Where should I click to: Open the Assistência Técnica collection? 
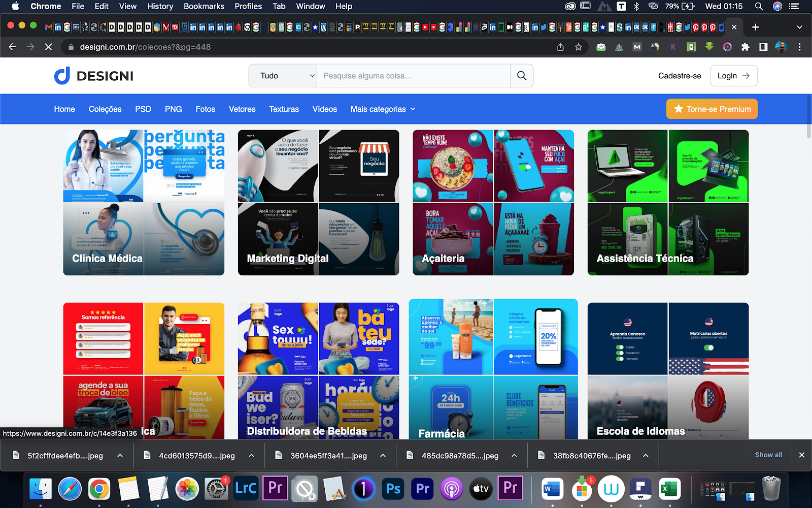(x=668, y=203)
